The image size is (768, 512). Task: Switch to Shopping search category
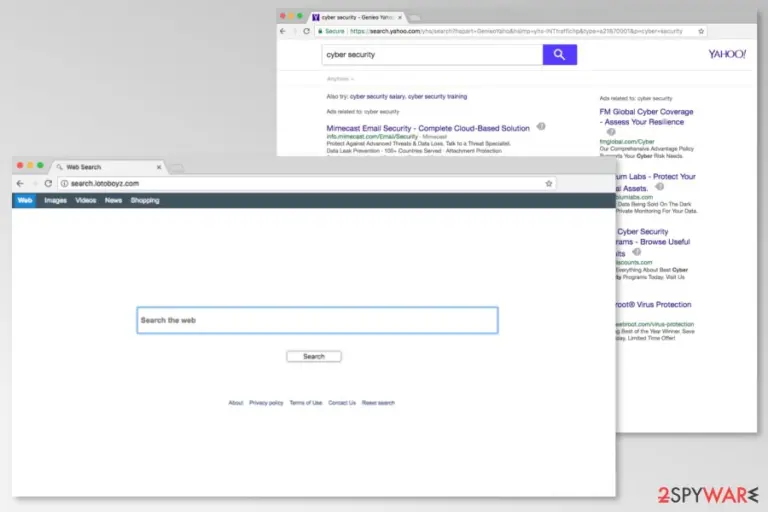coord(145,200)
